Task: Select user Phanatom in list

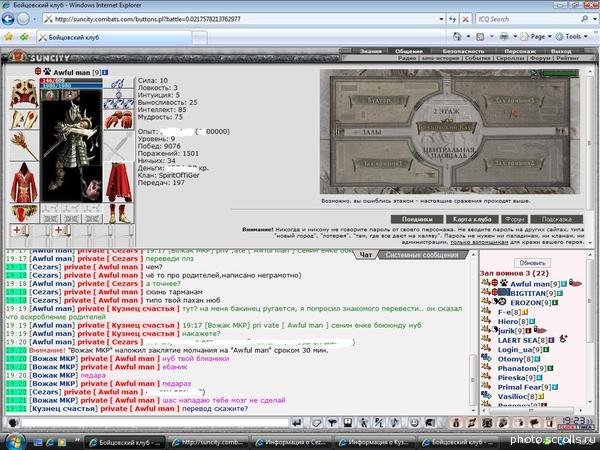Action: click(517, 368)
